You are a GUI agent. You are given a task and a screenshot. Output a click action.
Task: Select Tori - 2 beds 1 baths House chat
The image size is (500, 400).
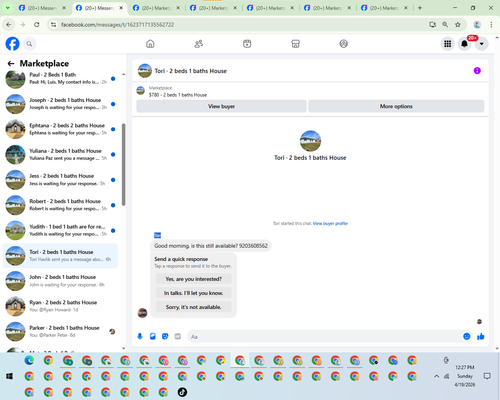tap(60, 256)
